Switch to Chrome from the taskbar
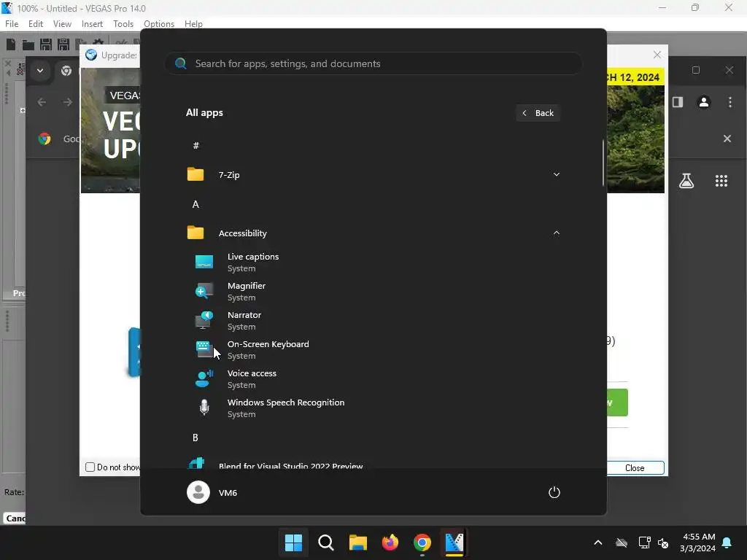Image resolution: width=747 pixels, height=560 pixels. pyautogui.click(x=422, y=542)
